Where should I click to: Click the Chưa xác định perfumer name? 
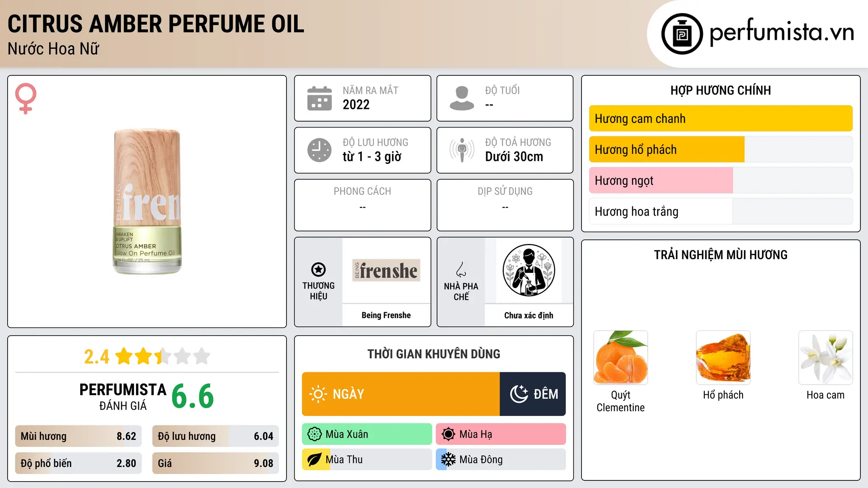529,315
